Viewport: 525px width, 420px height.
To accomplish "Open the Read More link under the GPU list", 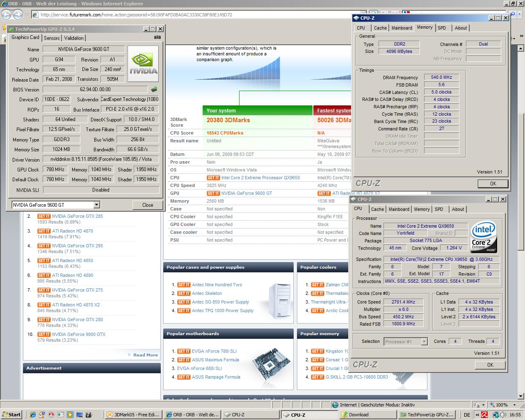I will 145,355.
